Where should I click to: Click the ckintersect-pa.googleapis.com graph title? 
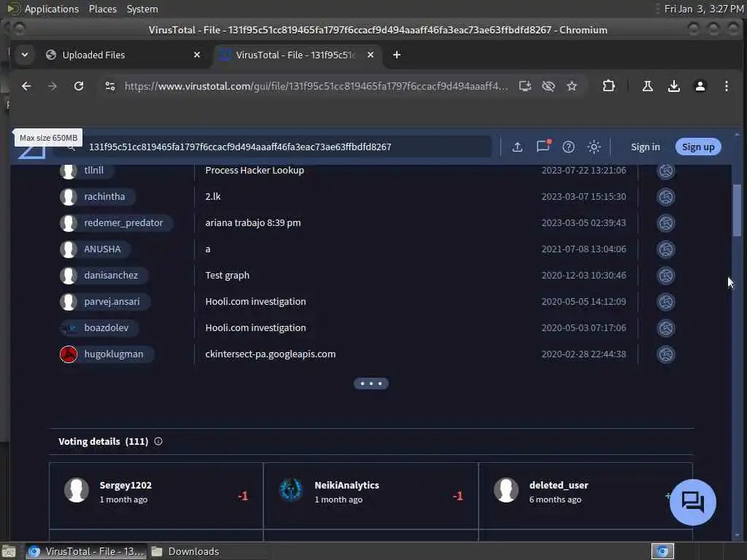(x=270, y=354)
